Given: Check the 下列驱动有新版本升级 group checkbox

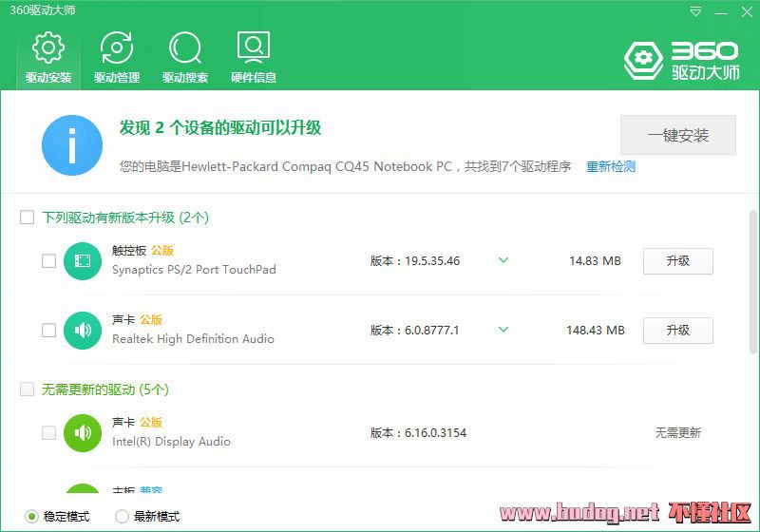Looking at the screenshot, I should coord(28,217).
